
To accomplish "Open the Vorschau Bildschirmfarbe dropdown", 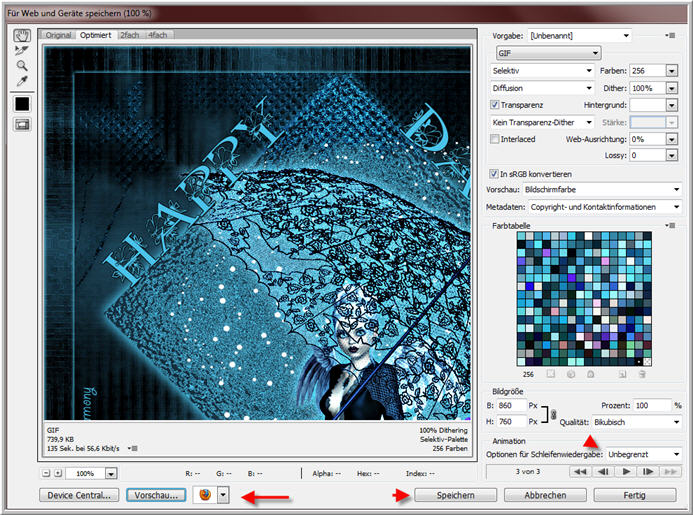I will (602, 189).
